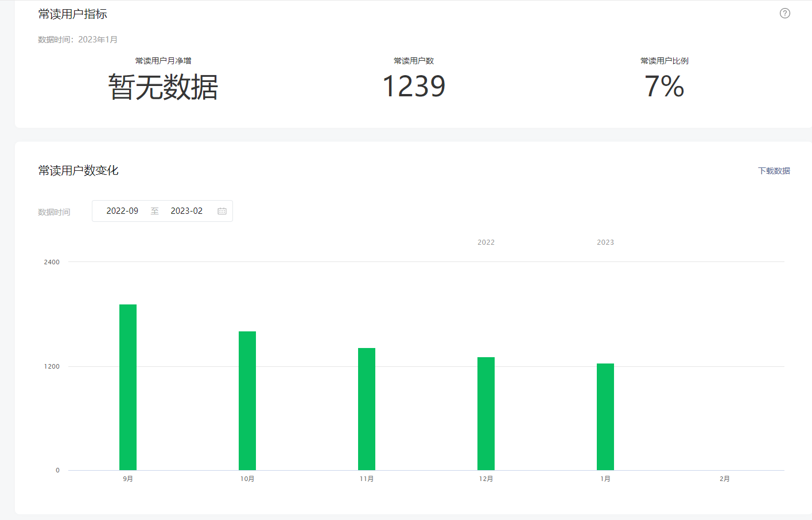Click the 数据时间 label beside date picker
Image resolution: width=812 pixels, height=520 pixels.
click(x=54, y=212)
